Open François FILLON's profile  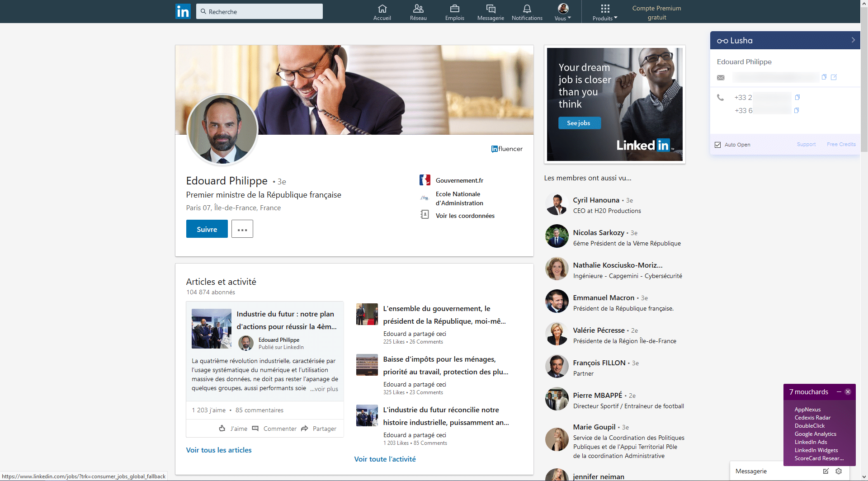point(599,363)
